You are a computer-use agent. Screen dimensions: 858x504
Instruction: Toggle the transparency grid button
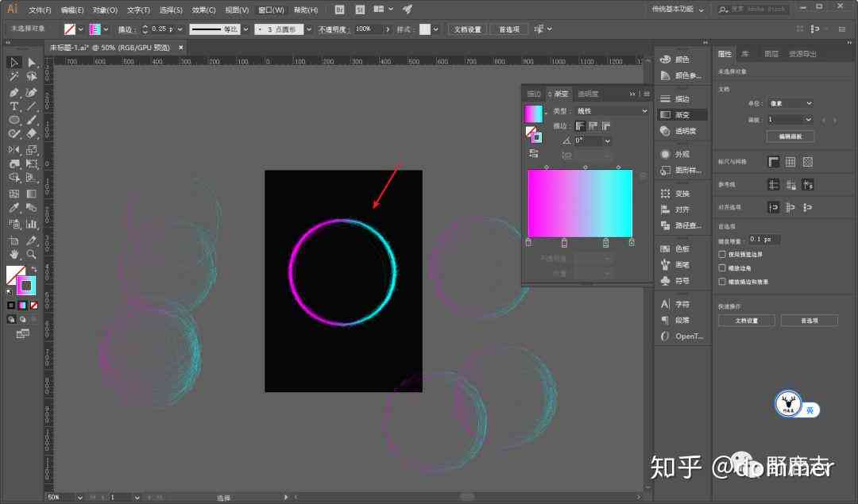(x=808, y=162)
